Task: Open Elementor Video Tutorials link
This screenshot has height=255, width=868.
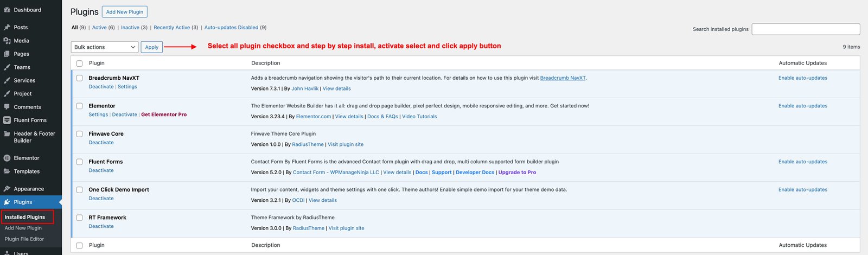Action: 419,117
